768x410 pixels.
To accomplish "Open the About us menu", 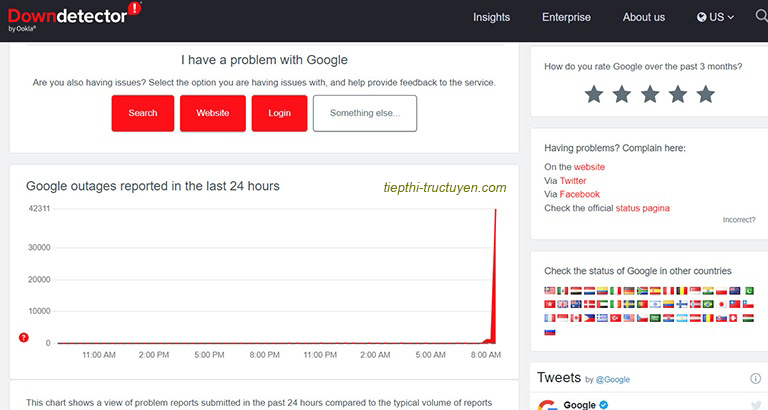I will point(644,17).
